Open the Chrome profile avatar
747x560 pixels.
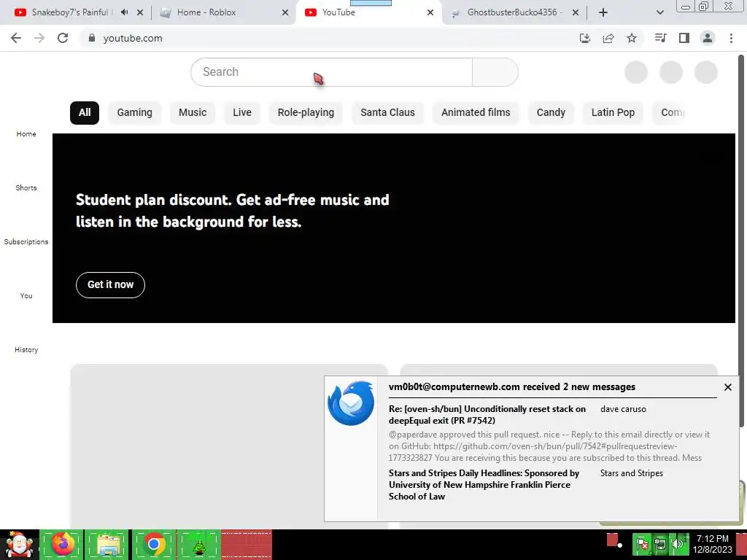click(708, 38)
